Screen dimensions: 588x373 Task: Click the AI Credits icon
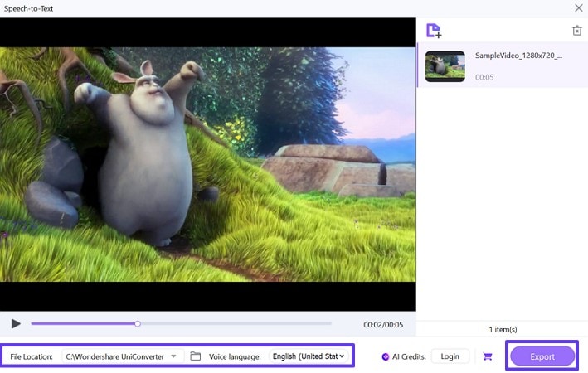coord(385,356)
